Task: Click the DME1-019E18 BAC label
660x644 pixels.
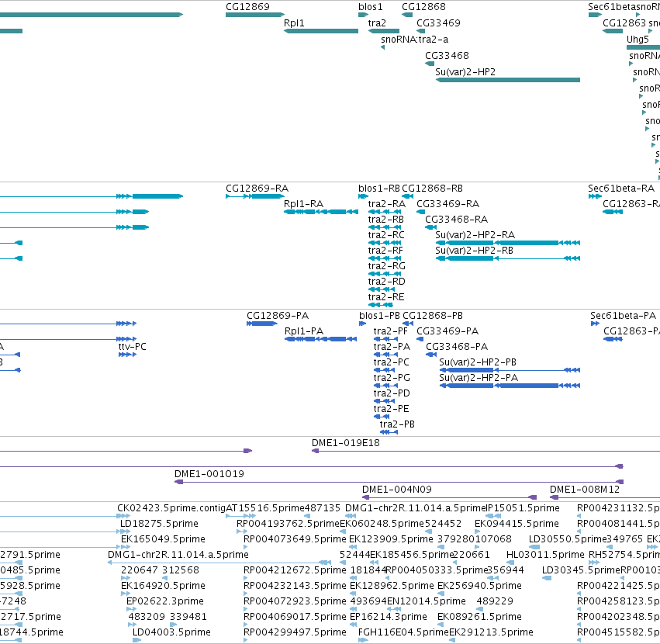Action: click(346, 443)
